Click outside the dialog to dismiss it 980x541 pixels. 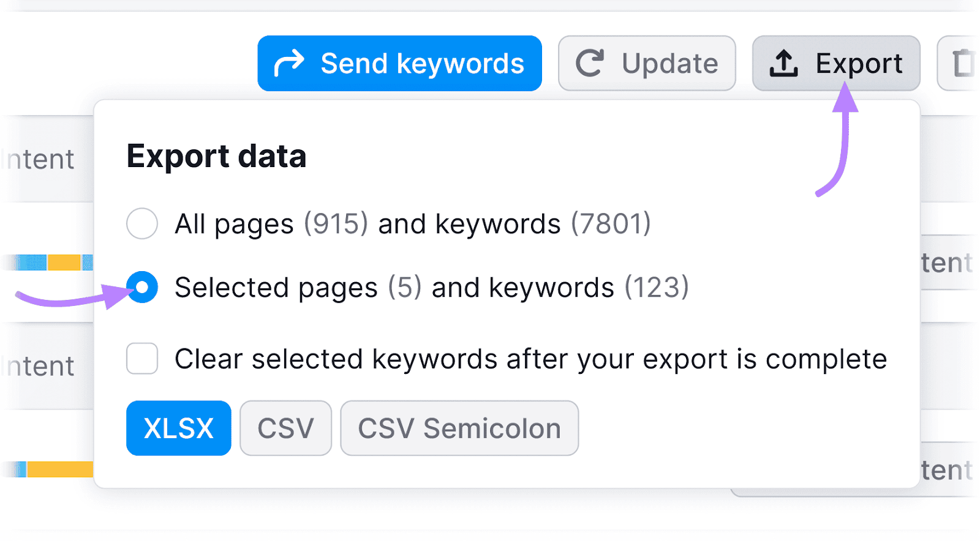[x=490, y=520]
